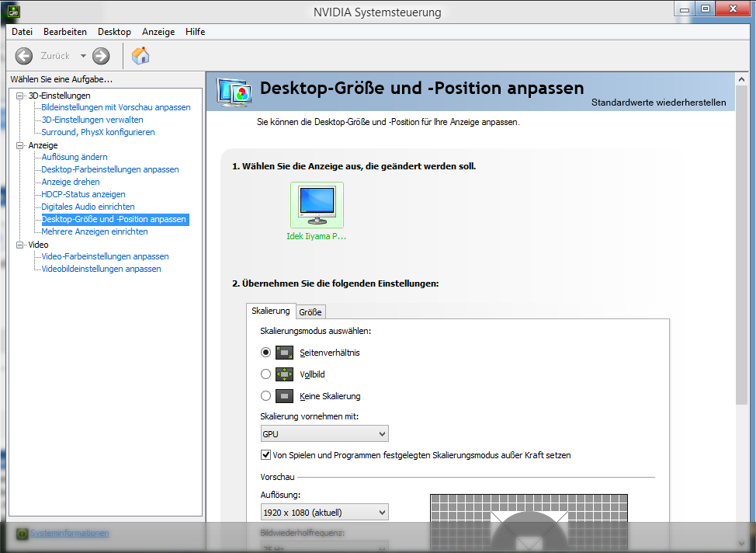Click the 3D-Einstellungen tree label

[x=59, y=96]
